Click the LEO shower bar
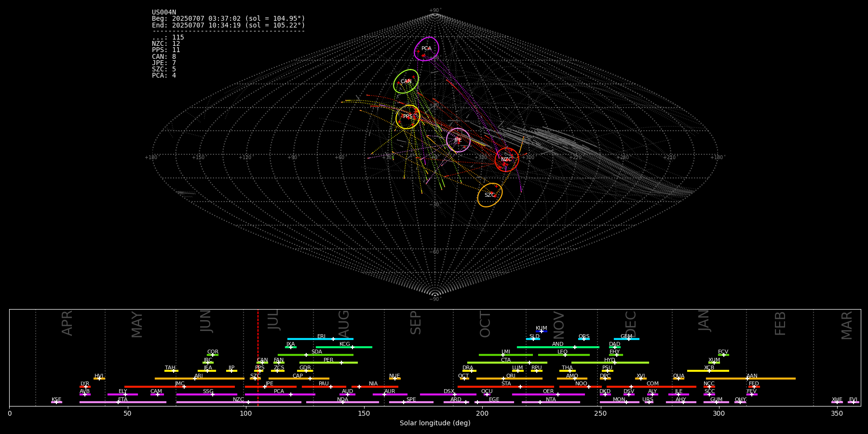 click(564, 355)
